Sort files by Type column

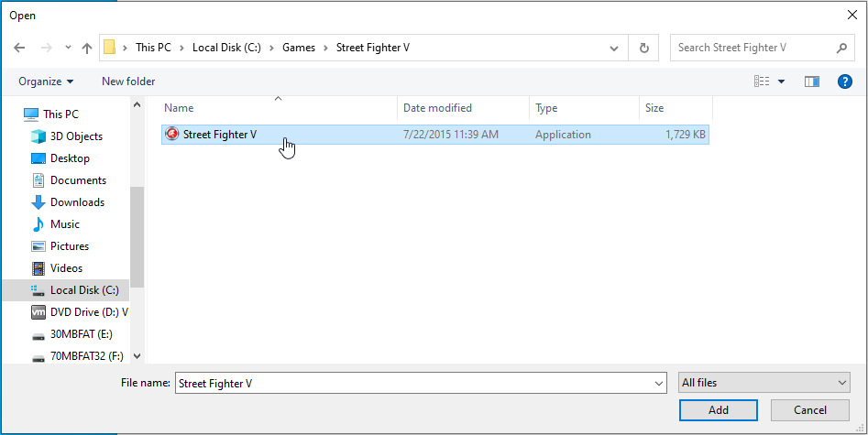pyautogui.click(x=584, y=108)
